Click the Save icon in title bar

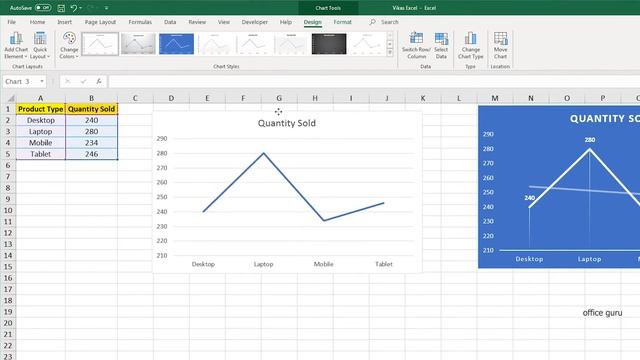[x=61, y=8]
